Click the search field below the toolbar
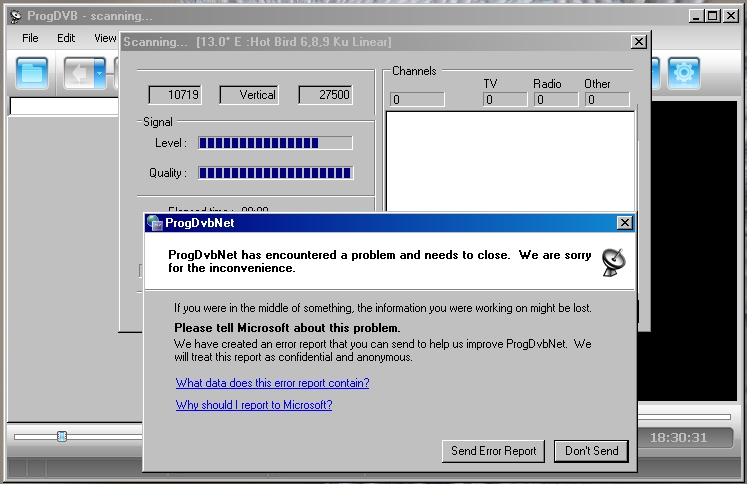Viewport: 747px width, 484px height. pyautogui.click(x=62, y=106)
